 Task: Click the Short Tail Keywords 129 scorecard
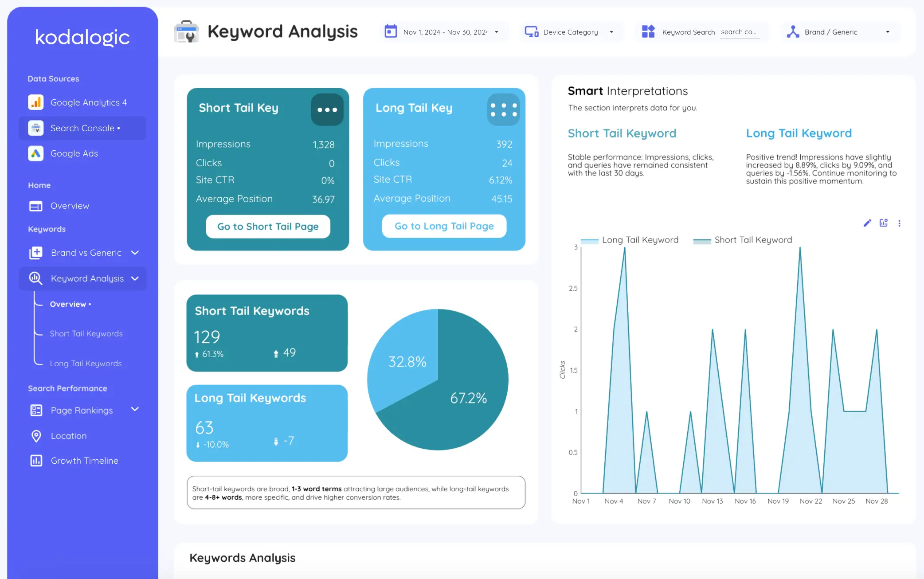[x=267, y=333]
